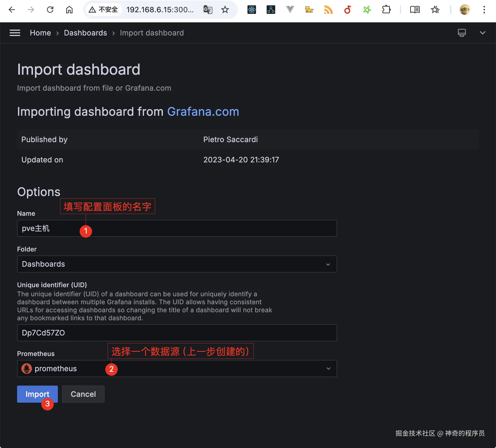
Task: Go back using the browser back arrow
Action: coord(12,10)
